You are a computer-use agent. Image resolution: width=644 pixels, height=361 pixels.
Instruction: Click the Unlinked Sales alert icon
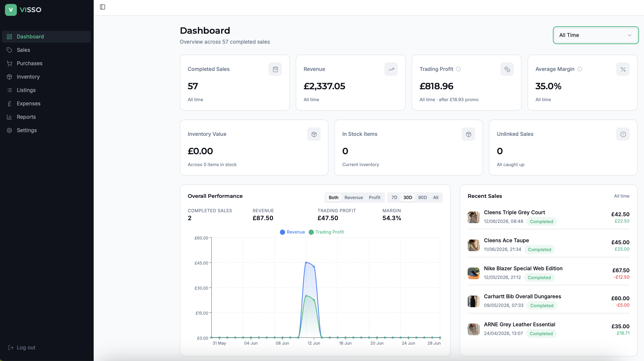tap(623, 134)
